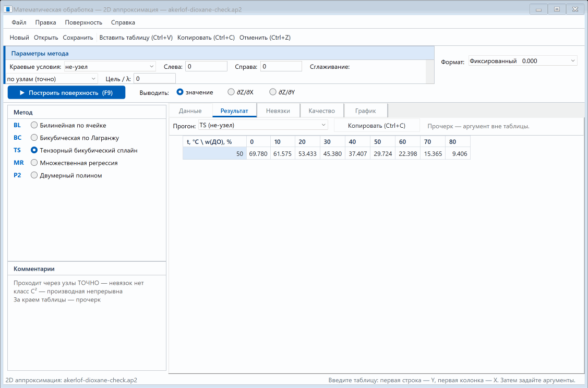Image resolution: width=588 pixels, height=388 pixels.
Task: Click Копировать (Ctrl+C) button in results
Action: pyautogui.click(x=377, y=126)
